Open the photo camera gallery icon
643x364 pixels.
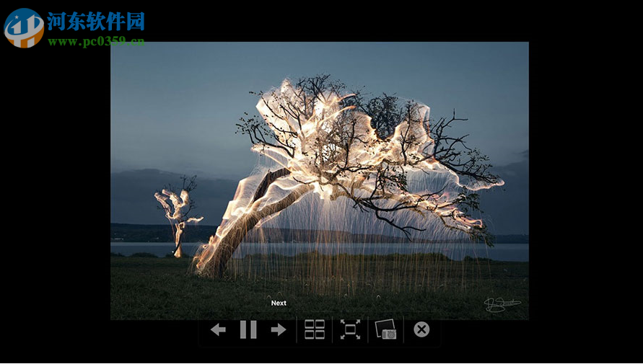coord(386,329)
